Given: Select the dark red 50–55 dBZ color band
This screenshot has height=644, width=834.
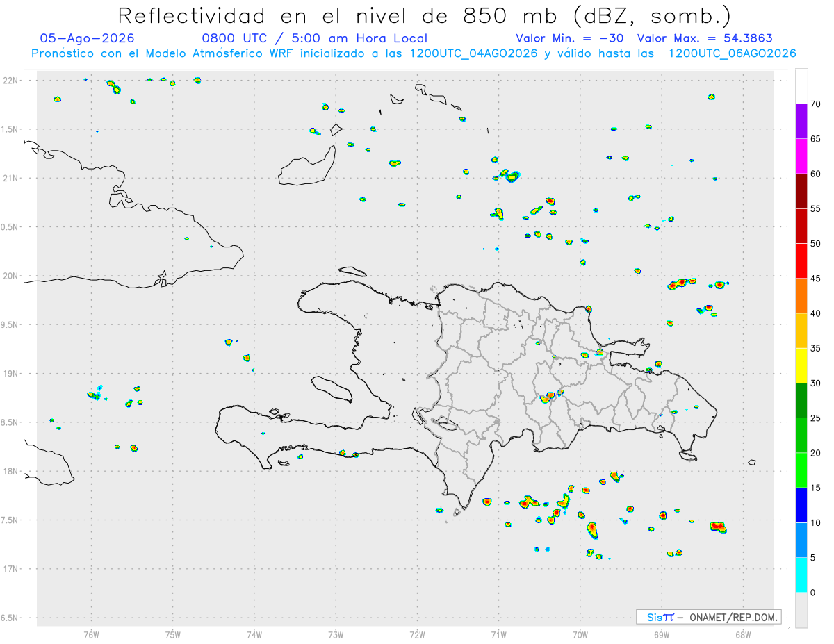Looking at the screenshot, I should pyautogui.click(x=801, y=226).
